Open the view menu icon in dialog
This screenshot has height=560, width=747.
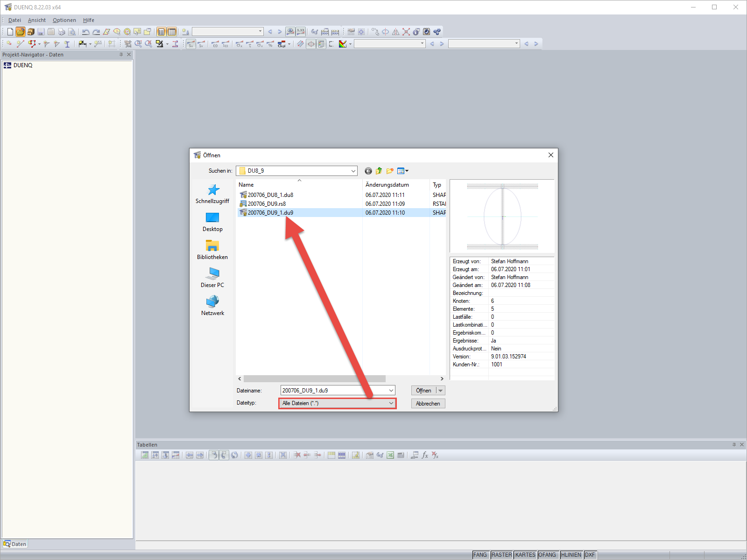pos(402,171)
